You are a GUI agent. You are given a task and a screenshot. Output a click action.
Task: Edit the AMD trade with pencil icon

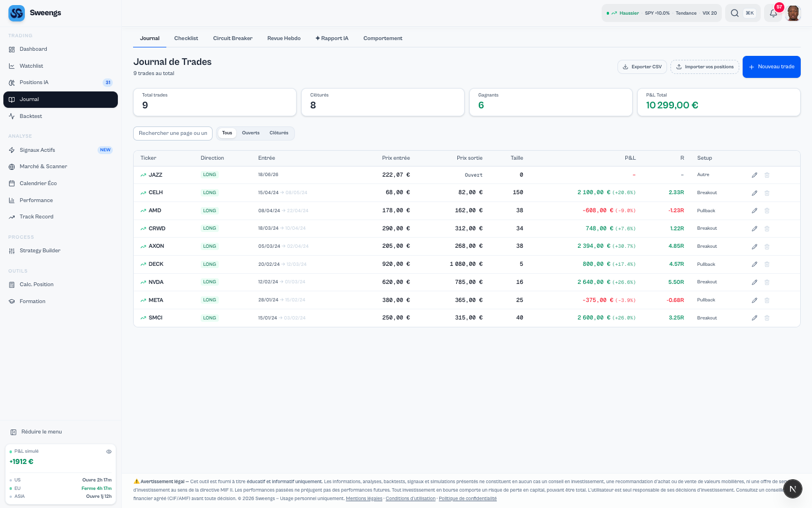[x=754, y=211]
